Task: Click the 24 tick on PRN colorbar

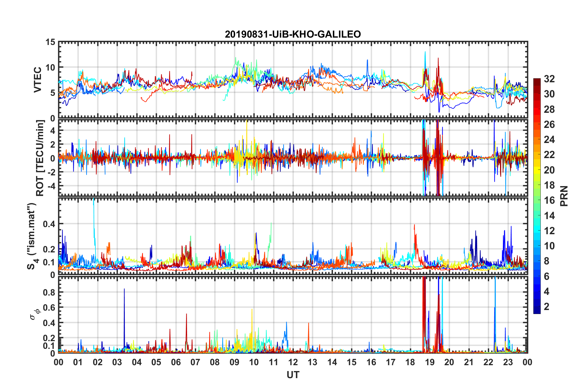Action: 549,140
